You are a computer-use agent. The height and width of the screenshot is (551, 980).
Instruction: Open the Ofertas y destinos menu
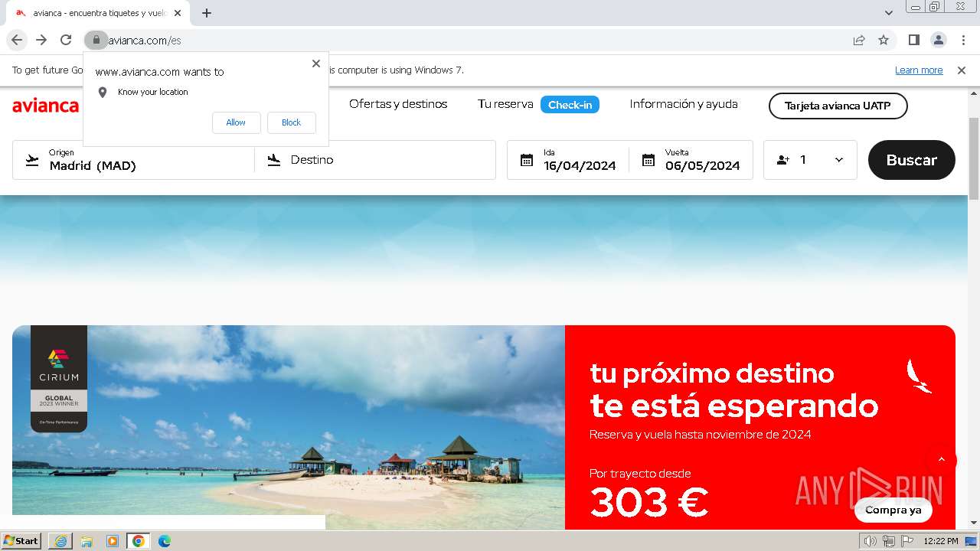(398, 104)
